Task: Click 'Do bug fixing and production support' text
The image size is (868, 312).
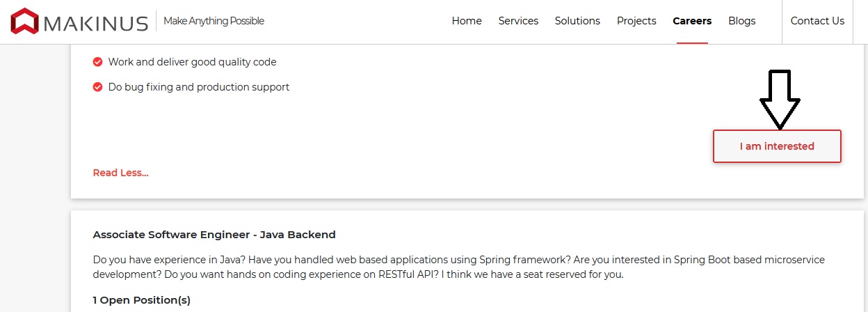Action: click(x=199, y=87)
